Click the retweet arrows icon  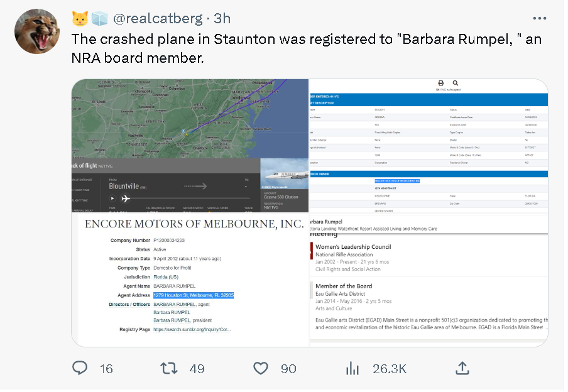[x=169, y=369]
